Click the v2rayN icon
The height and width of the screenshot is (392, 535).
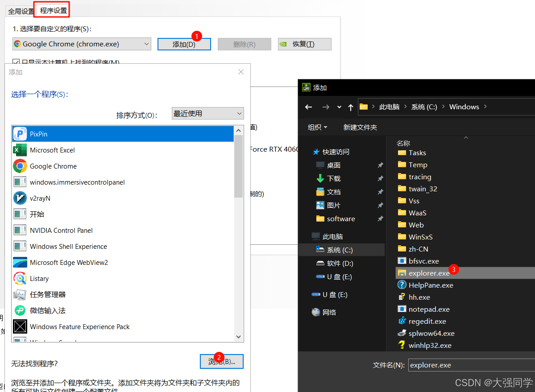click(20, 198)
